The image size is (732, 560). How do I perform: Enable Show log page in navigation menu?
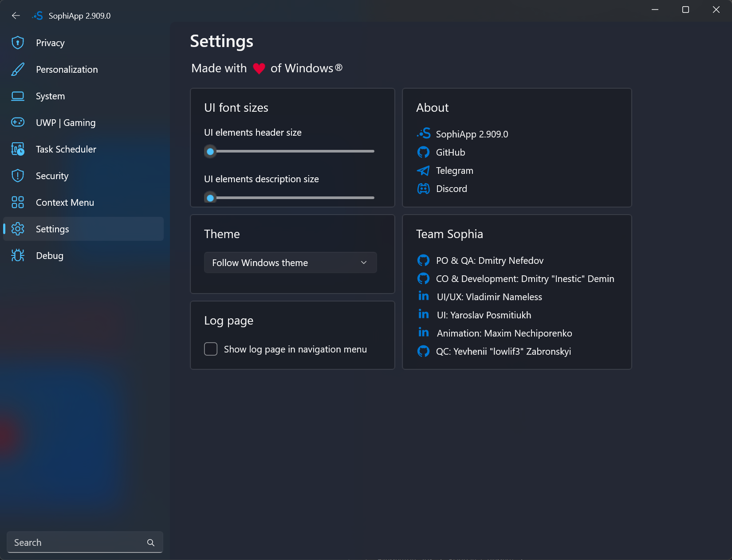[x=211, y=349]
